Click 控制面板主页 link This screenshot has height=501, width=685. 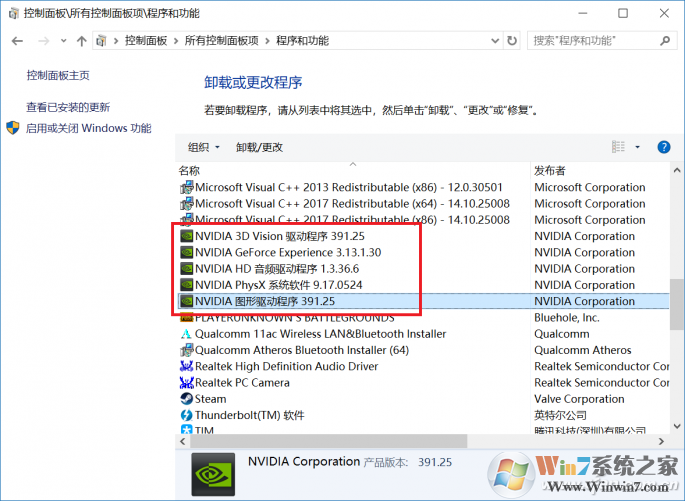(x=58, y=75)
